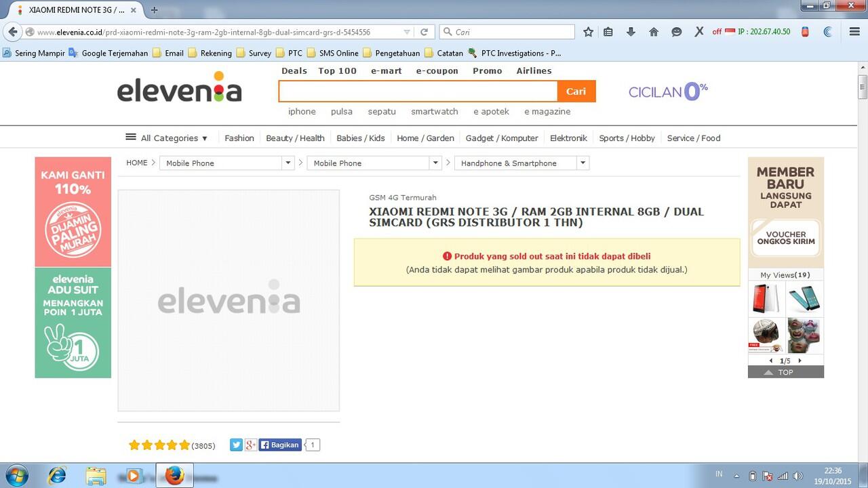Open Google Terjemahan bookmark

click(x=108, y=53)
